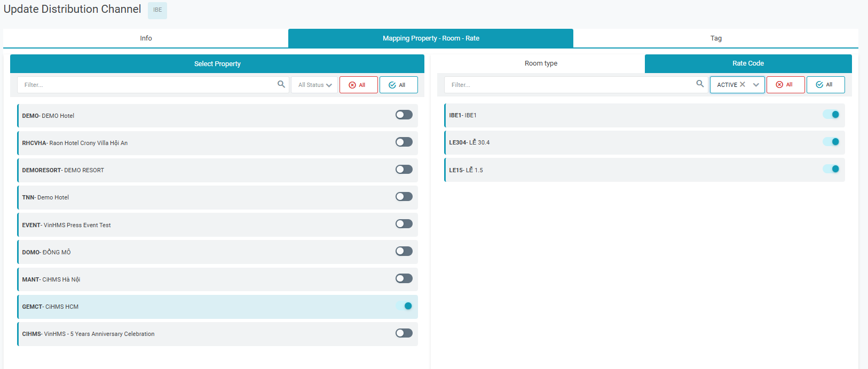This screenshot has width=868, height=369.
Task: Select EVENT- VinHMS Press Event Test row
Action: tap(217, 224)
